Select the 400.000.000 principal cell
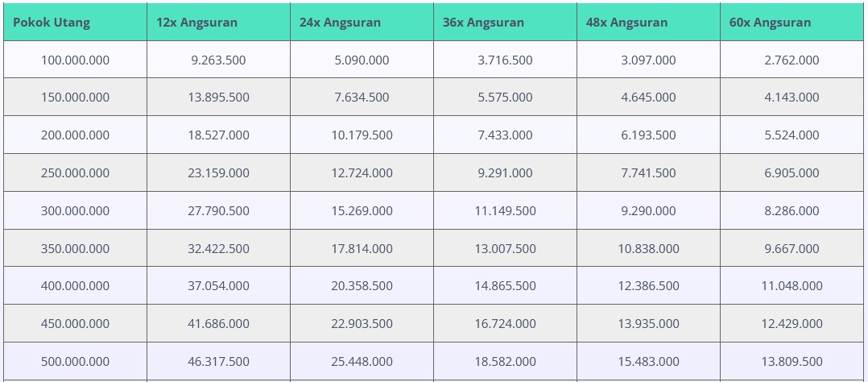 coord(75,286)
